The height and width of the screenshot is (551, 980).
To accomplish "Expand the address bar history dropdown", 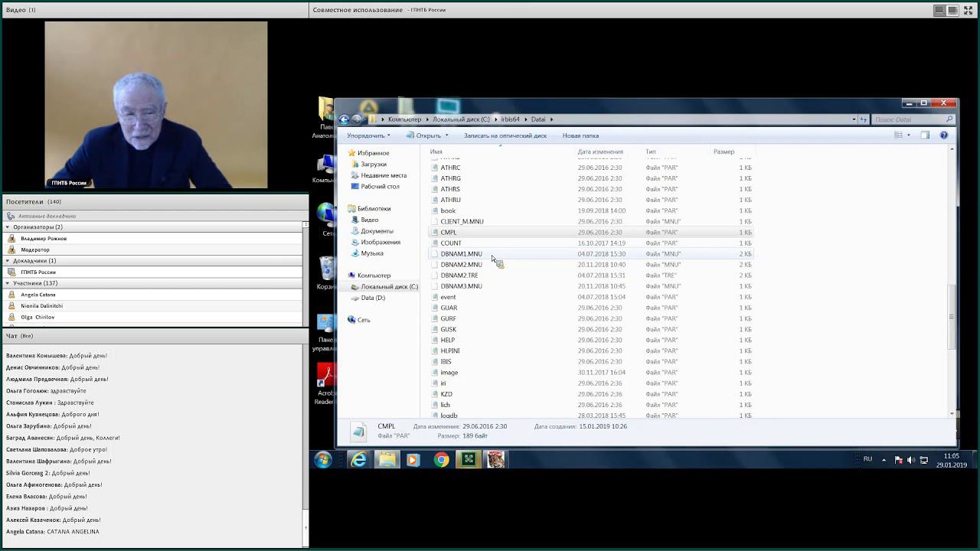I will click(x=854, y=119).
